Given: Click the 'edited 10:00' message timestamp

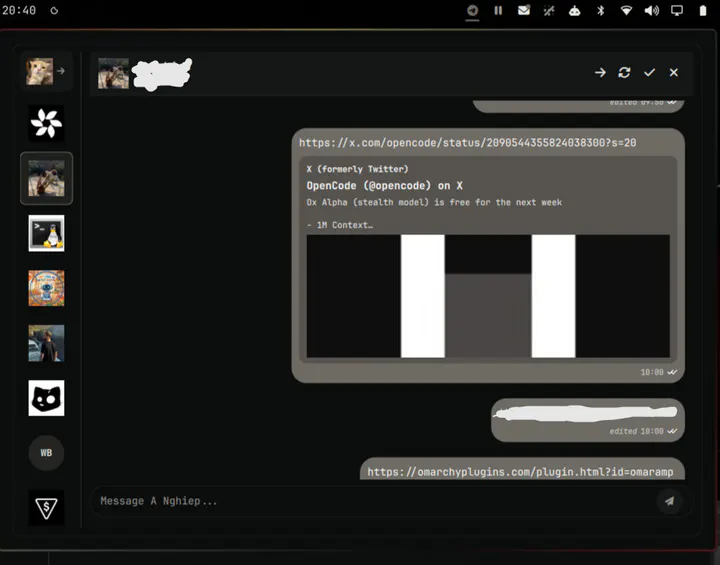Looking at the screenshot, I should (636, 431).
